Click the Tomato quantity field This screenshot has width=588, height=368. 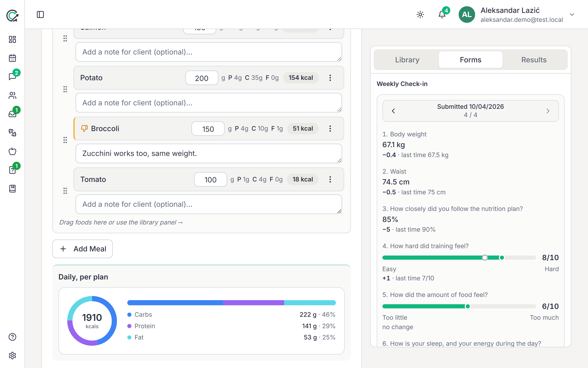click(210, 179)
